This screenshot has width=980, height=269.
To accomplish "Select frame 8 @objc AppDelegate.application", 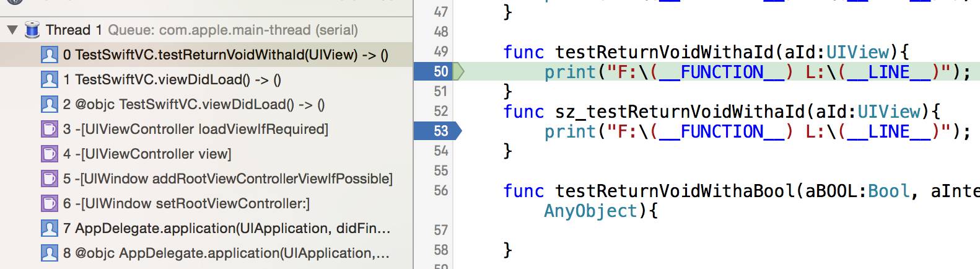I will 206,253.
